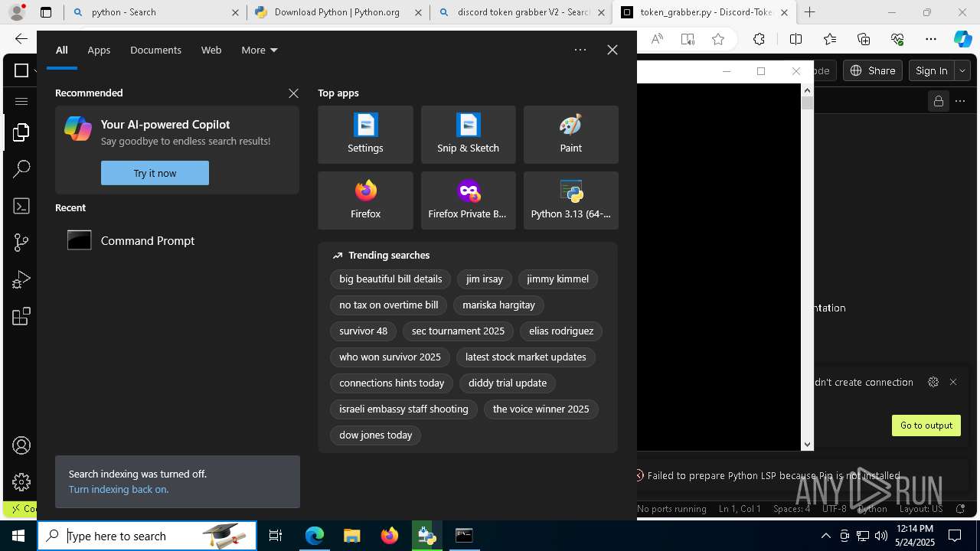Open Settings from Top apps
Image resolution: width=980 pixels, height=551 pixels.
point(365,135)
